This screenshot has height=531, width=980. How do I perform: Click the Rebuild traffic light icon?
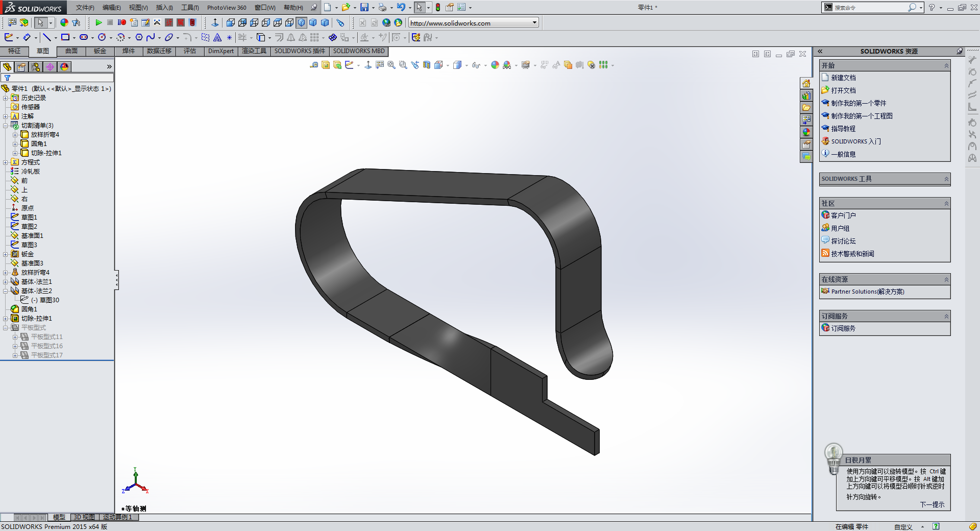point(438,7)
